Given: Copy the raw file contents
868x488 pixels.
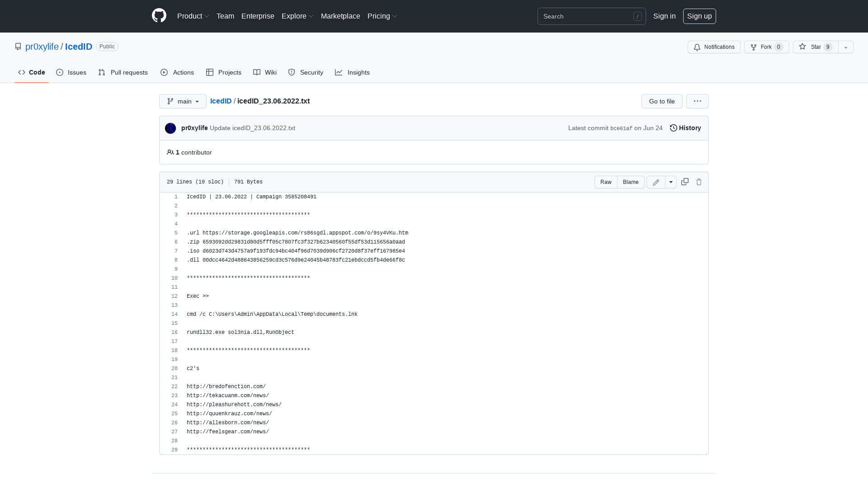Looking at the screenshot, I should (684, 182).
